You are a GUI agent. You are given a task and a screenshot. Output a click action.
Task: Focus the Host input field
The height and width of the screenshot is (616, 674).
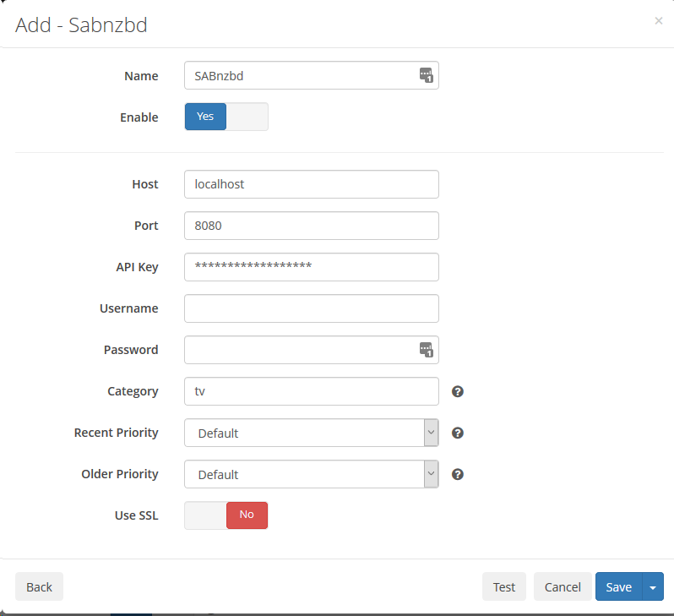click(311, 184)
